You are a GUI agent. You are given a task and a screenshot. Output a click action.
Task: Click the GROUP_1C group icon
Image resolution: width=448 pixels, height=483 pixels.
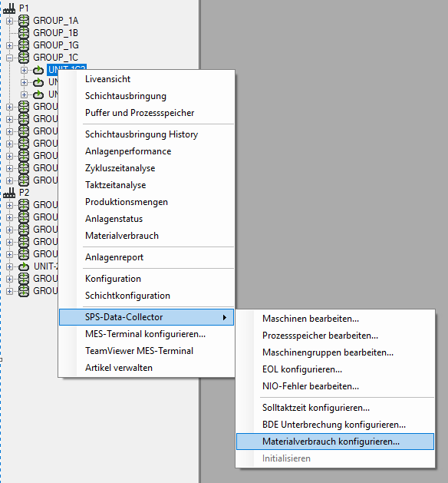24,58
